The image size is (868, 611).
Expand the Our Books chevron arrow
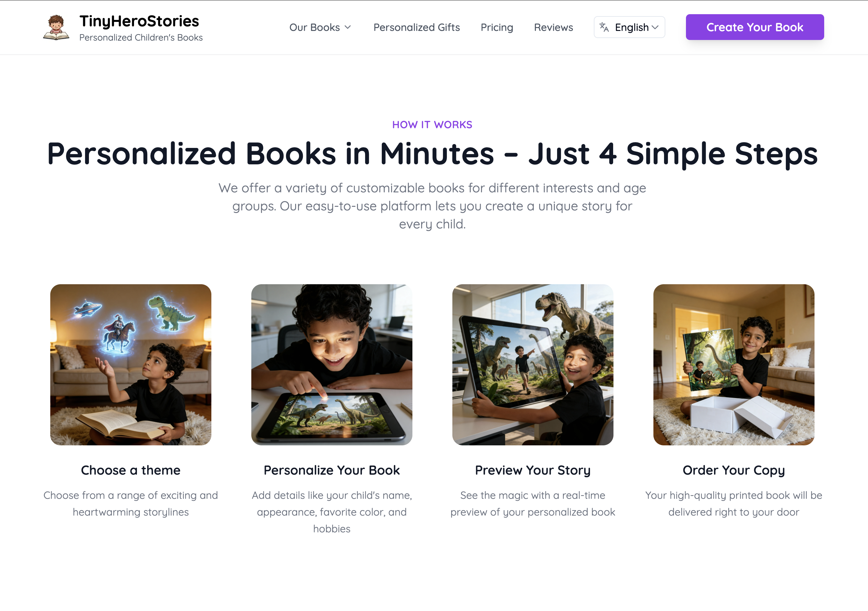pyautogui.click(x=348, y=27)
